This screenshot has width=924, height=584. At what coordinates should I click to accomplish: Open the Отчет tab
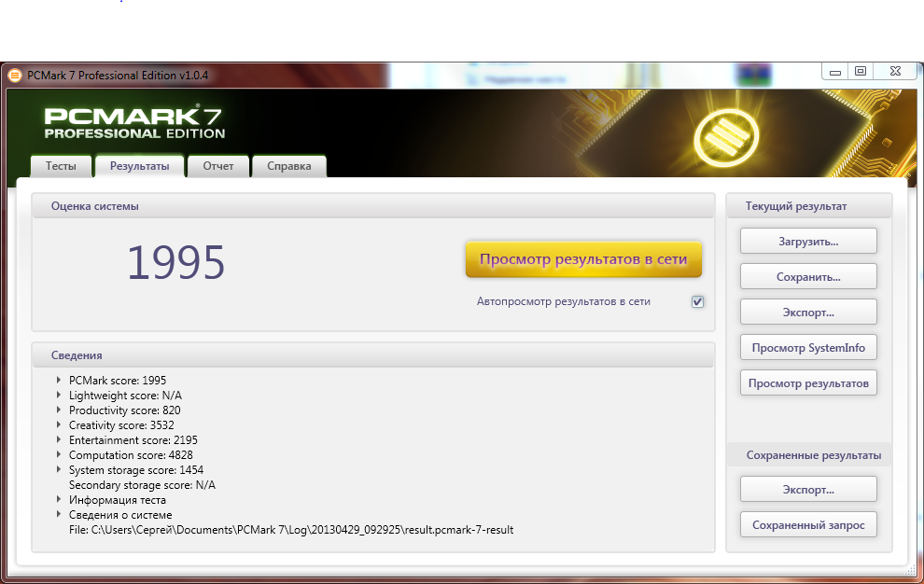(218, 166)
